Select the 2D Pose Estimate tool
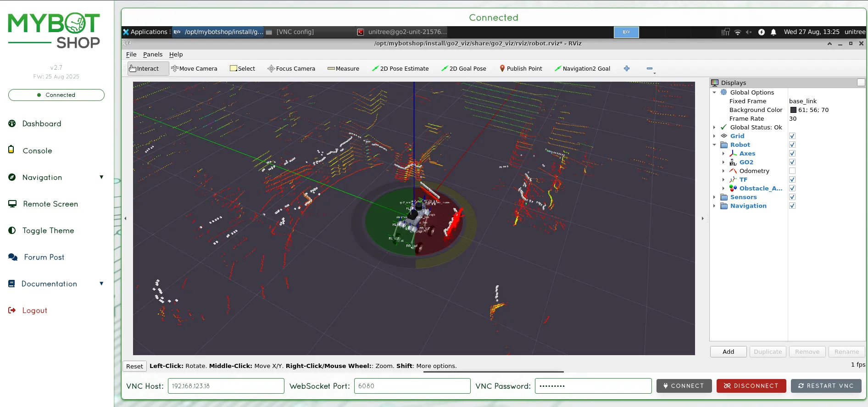Screen dimensions: 868x407 (x=400, y=68)
